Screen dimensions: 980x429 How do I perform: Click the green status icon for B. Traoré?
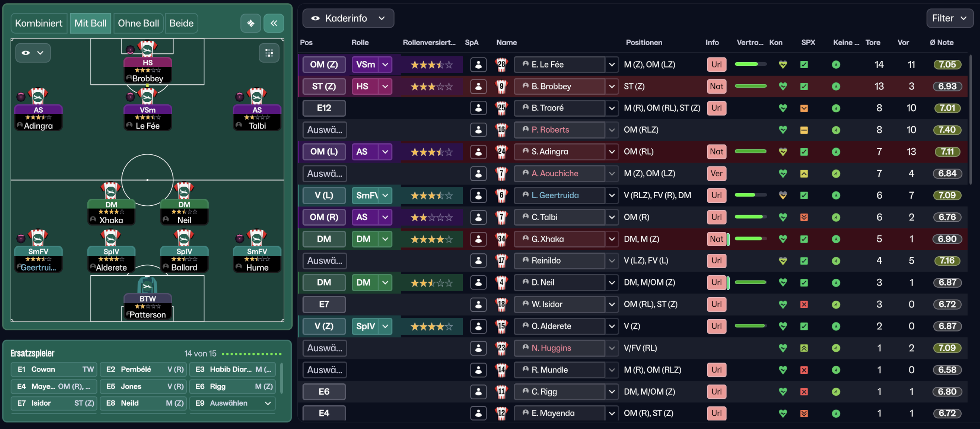pyautogui.click(x=836, y=108)
